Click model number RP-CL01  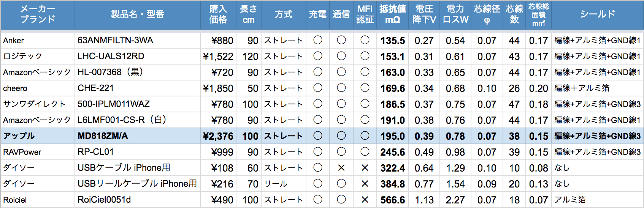95,152
